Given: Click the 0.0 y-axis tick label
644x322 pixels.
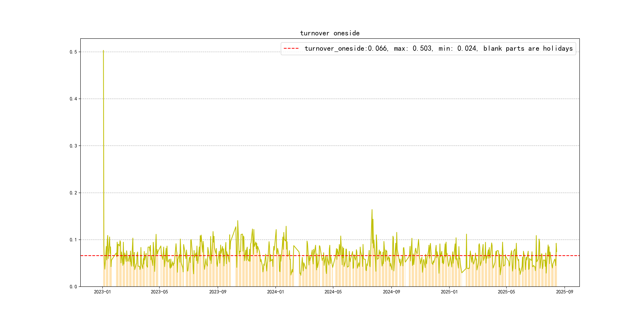Looking at the screenshot, I should tap(73, 287).
